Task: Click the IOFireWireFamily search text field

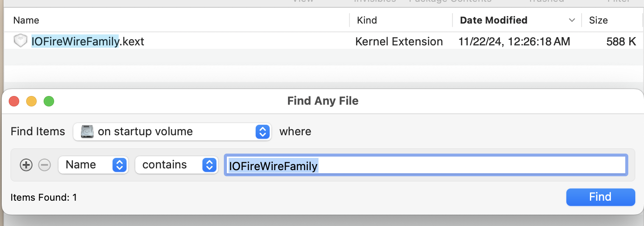Action: (426, 165)
